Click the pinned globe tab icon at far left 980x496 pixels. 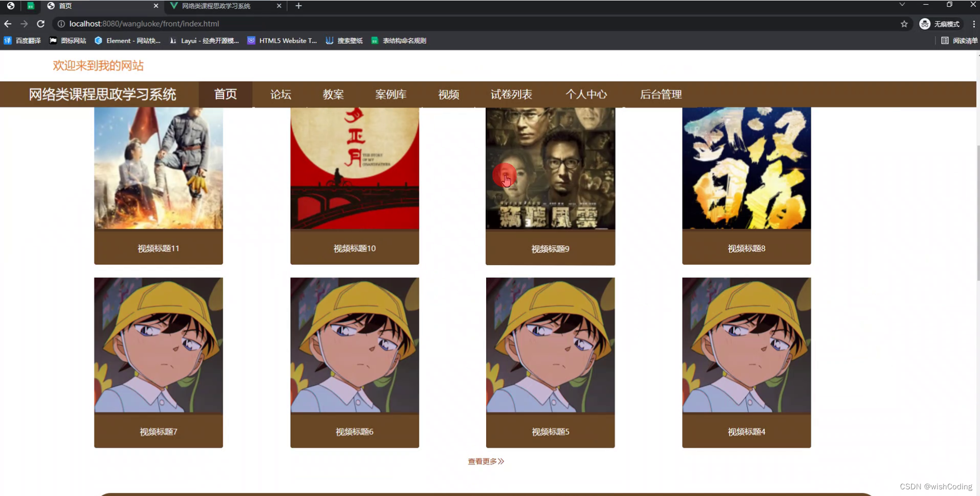click(x=11, y=6)
